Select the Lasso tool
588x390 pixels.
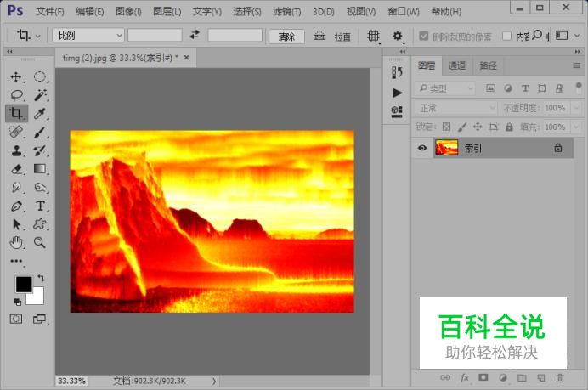(x=16, y=95)
